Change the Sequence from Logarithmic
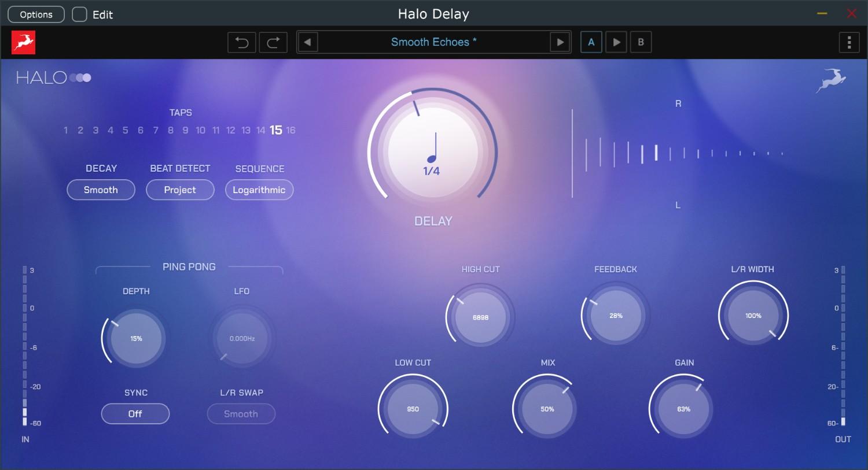The image size is (868, 470). click(x=259, y=190)
